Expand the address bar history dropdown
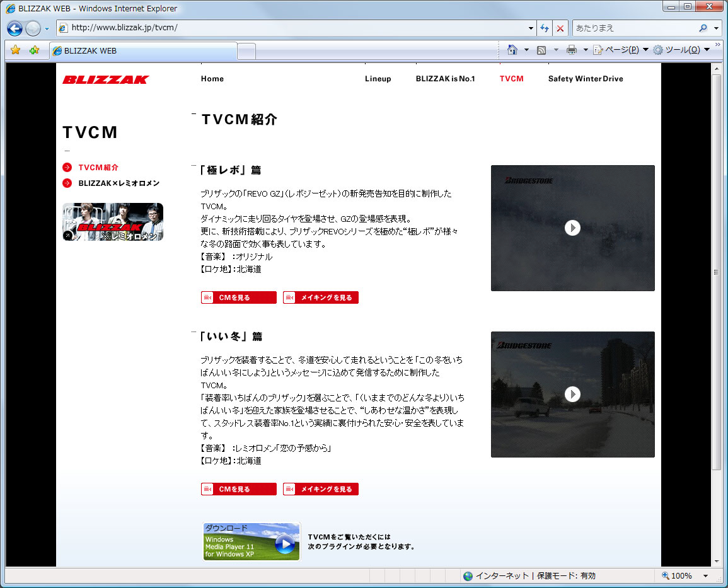This screenshot has width=728, height=588. pyautogui.click(x=531, y=28)
